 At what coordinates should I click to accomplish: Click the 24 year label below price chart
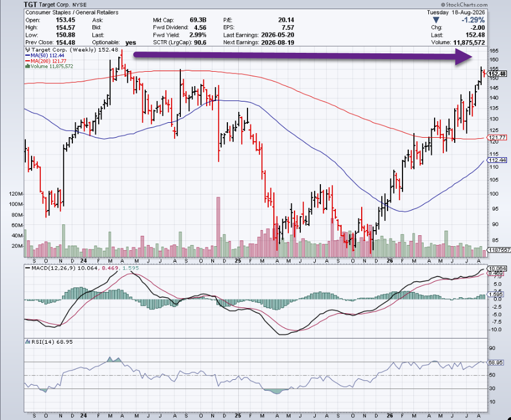pos(83,261)
